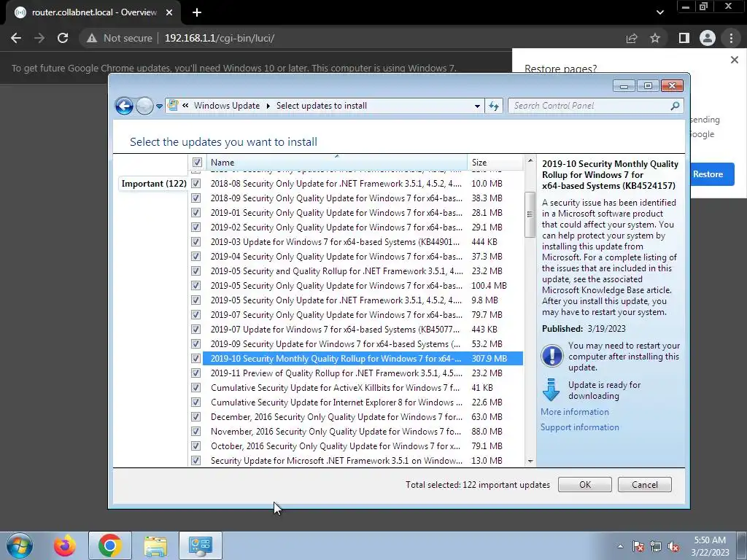Uncheck 2019-02 Security Only Quality Update
This screenshot has height=560, width=747.
coord(196,227)
